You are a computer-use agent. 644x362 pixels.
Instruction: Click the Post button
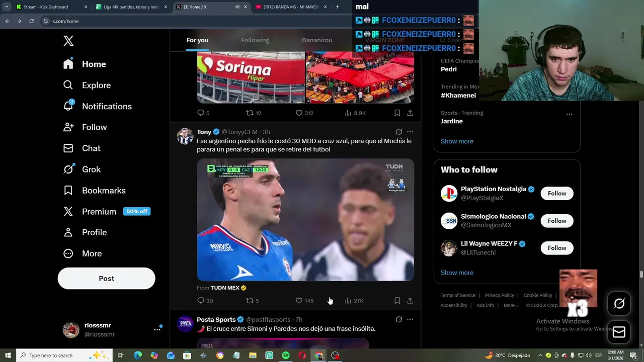click(106, 278)
